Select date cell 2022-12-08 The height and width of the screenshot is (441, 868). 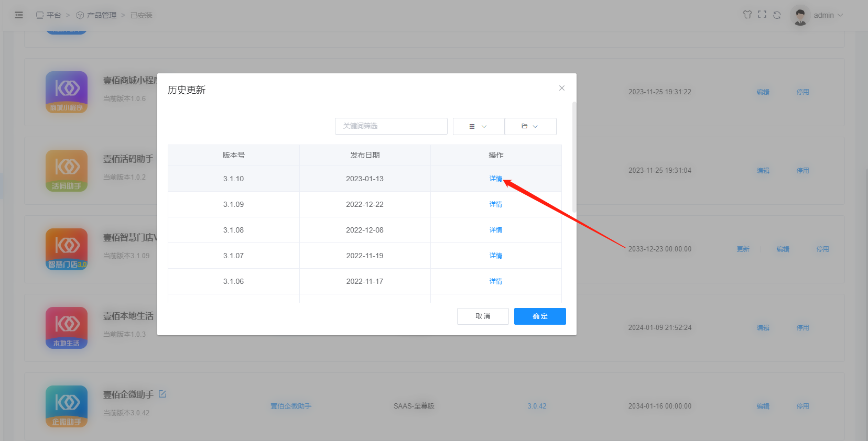tap(365, 230)
